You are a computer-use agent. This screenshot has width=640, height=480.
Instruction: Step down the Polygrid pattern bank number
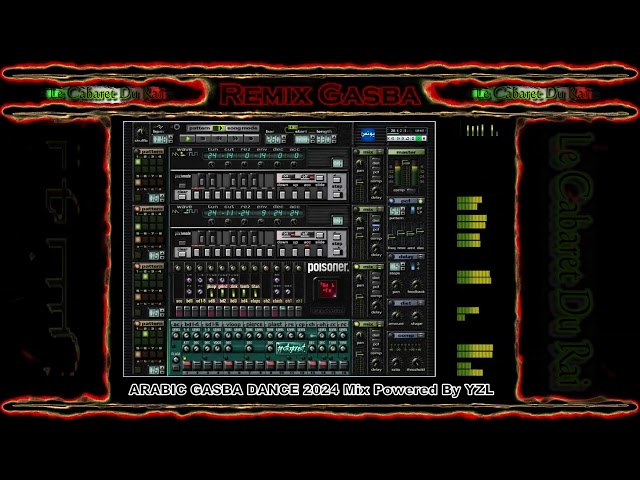tap(162, 372)
